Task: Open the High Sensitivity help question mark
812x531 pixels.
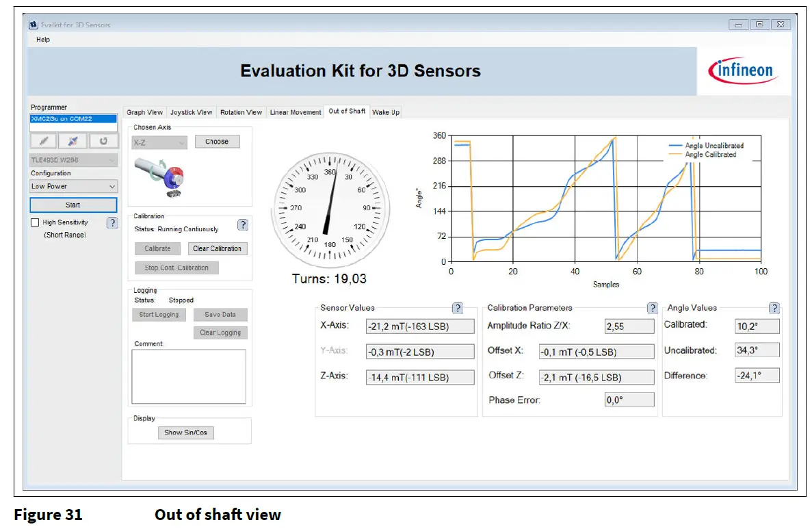Action: [112, 222]
